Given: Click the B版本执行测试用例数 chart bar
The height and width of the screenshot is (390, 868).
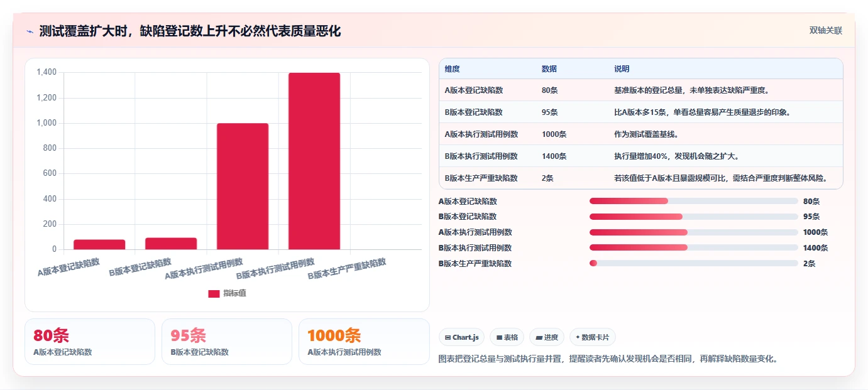Looking at the screenshot, I should (314, 161).
